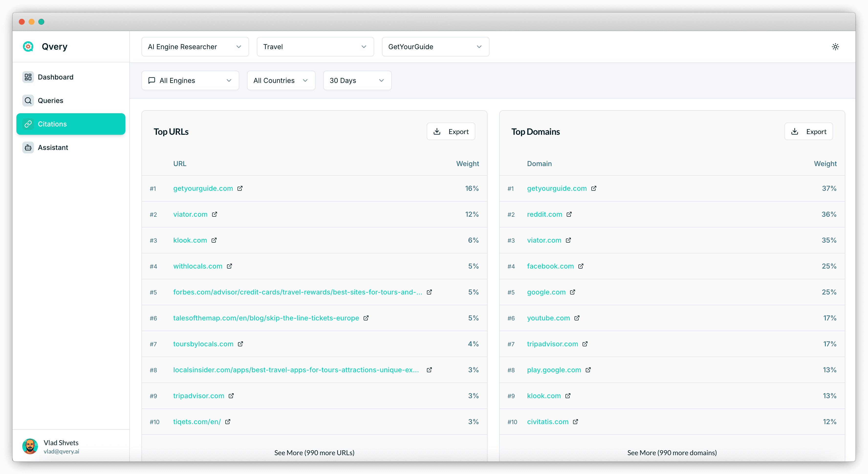The width and height of the screenshot is (868, 474).
Task: Open talesofthemap.com skip-the-line link
Action: [266, 318]
